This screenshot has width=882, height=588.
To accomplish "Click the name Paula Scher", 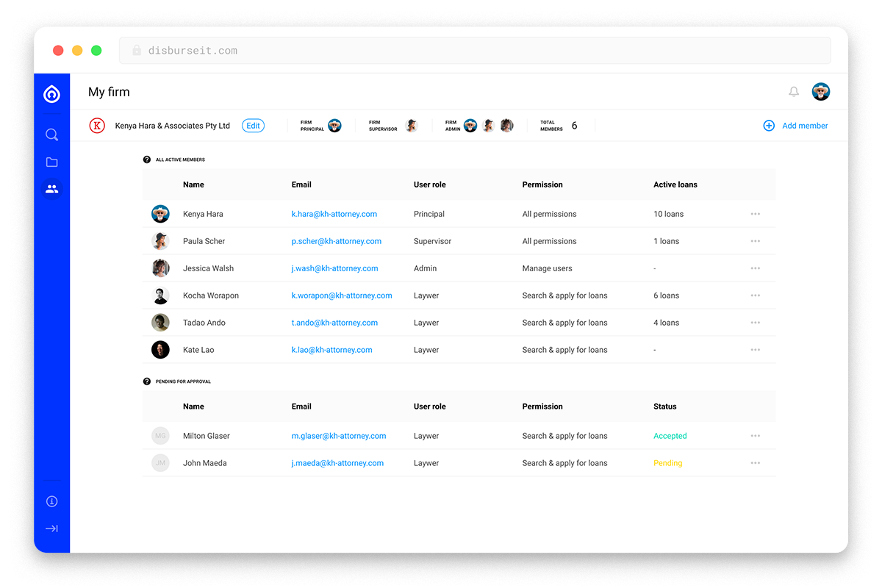I will point(204,241).
